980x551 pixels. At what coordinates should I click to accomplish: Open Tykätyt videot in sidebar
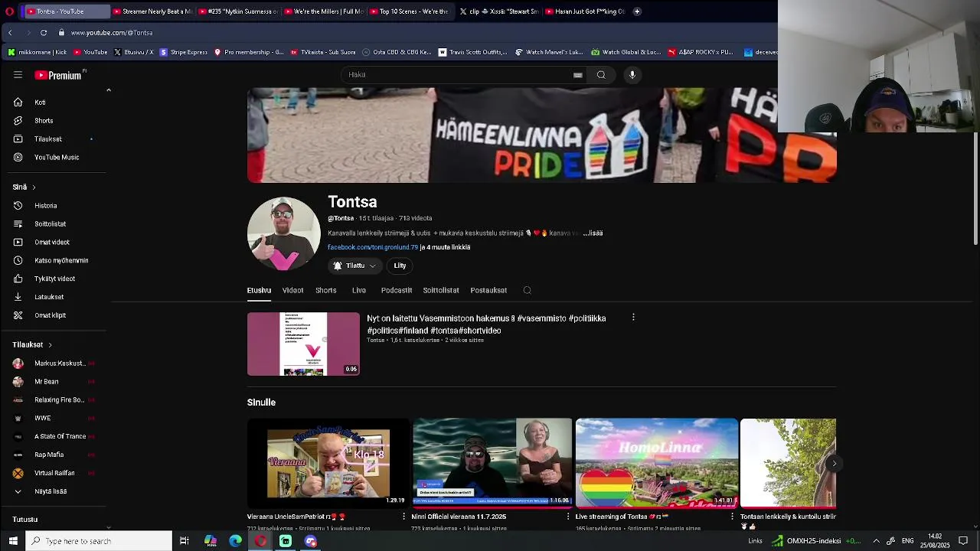click(54, 279)
